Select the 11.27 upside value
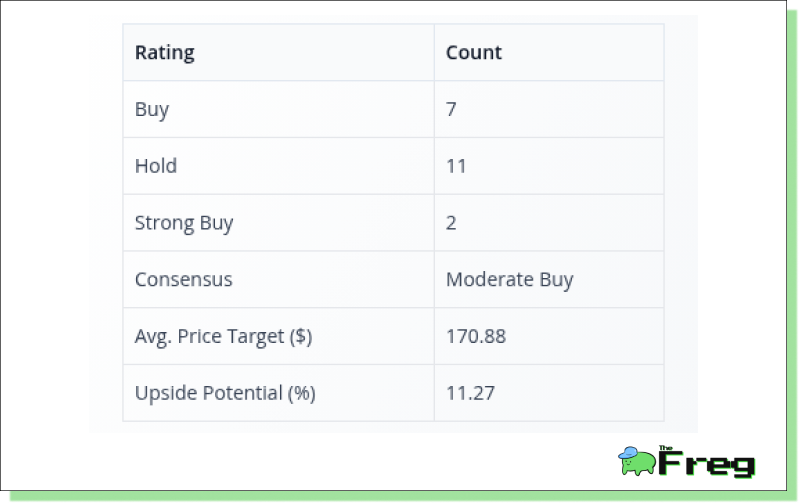Viewport: 799px width, 503px height. tap(470, 393)
